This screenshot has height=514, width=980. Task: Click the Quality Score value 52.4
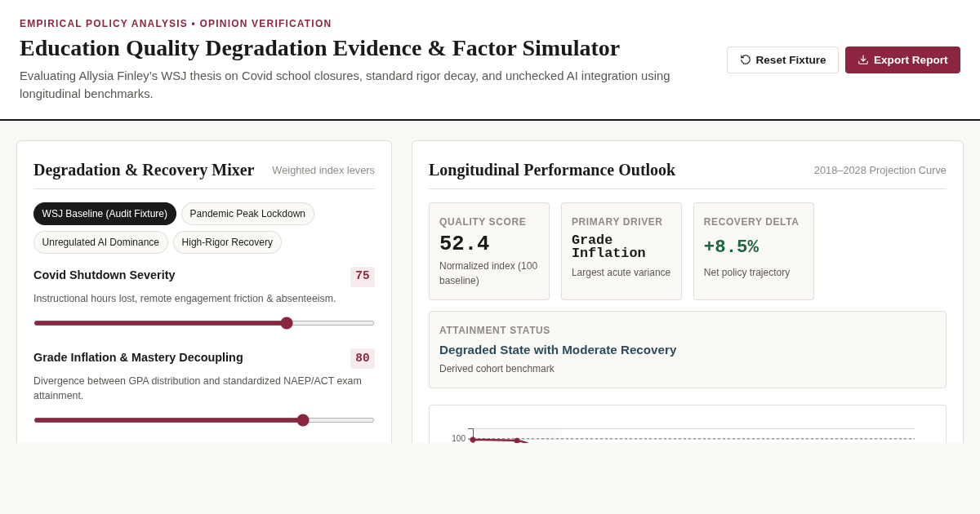pos(465,243)
